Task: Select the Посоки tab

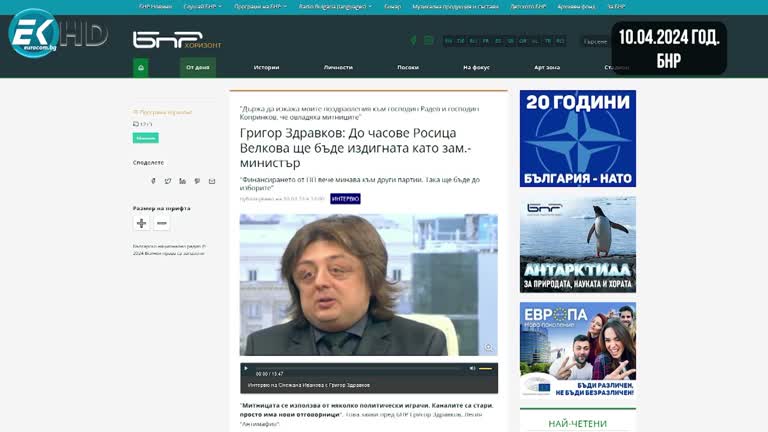Action: [x=408, y=68]
